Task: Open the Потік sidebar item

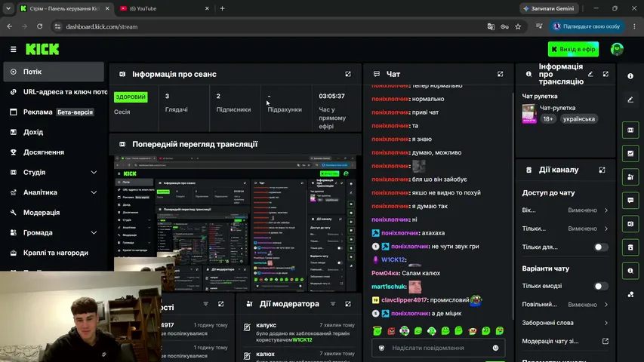Action: (x=54, y=72)
